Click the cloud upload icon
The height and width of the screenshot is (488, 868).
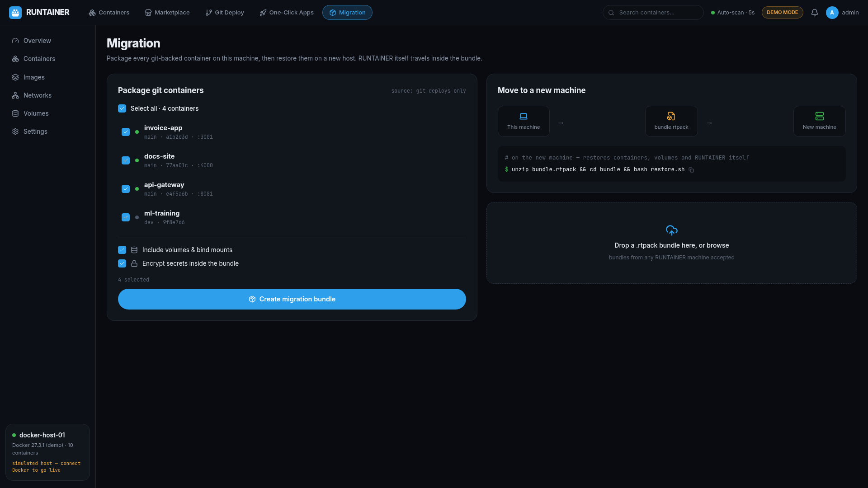pos(672,230)
